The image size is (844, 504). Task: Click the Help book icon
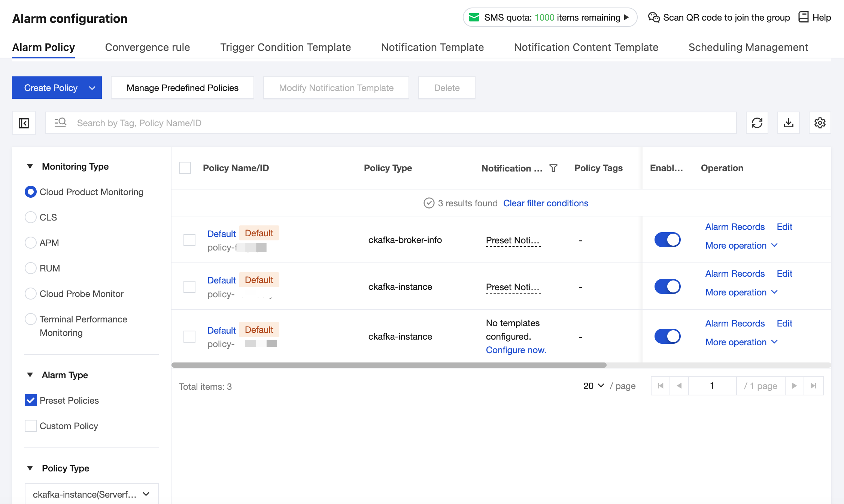tap(803, 17)
